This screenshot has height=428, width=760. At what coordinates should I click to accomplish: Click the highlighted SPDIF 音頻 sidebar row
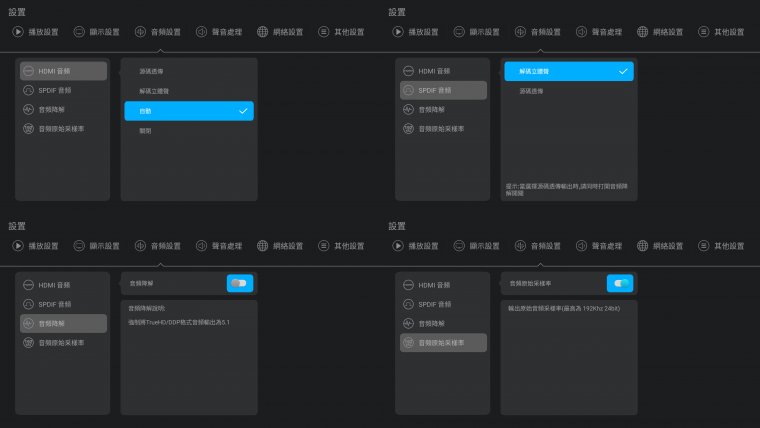[443, 90]
